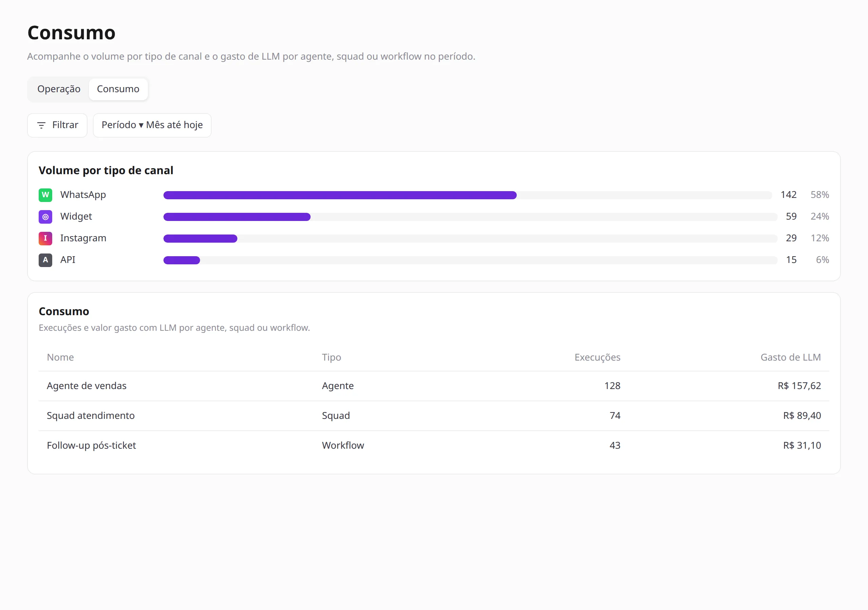Click the Instagram channel label
The width and height of the screenshot is (868, 610).
pos(83,238)
